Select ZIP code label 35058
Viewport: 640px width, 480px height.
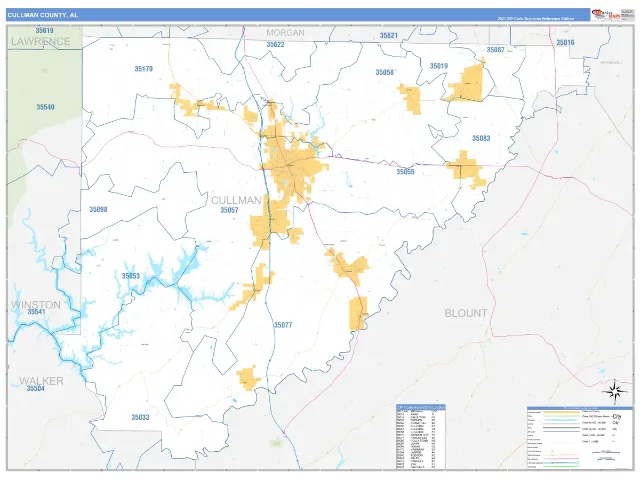[384, 72]
